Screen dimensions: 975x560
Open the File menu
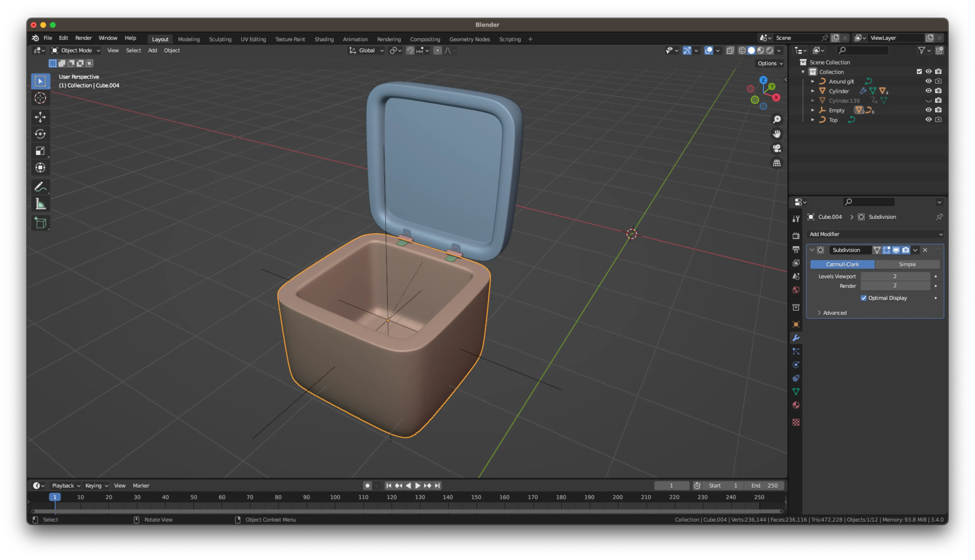[48, 38]
